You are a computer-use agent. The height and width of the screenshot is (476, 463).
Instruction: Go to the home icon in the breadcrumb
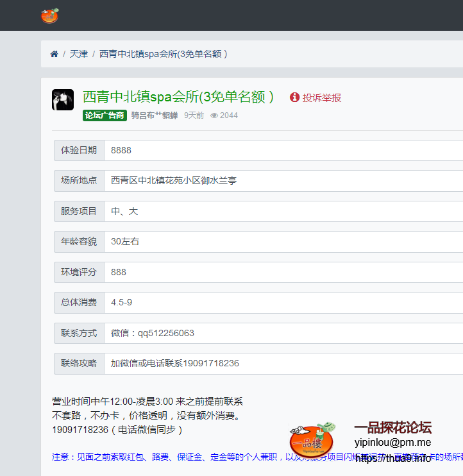tap(55, 54)
